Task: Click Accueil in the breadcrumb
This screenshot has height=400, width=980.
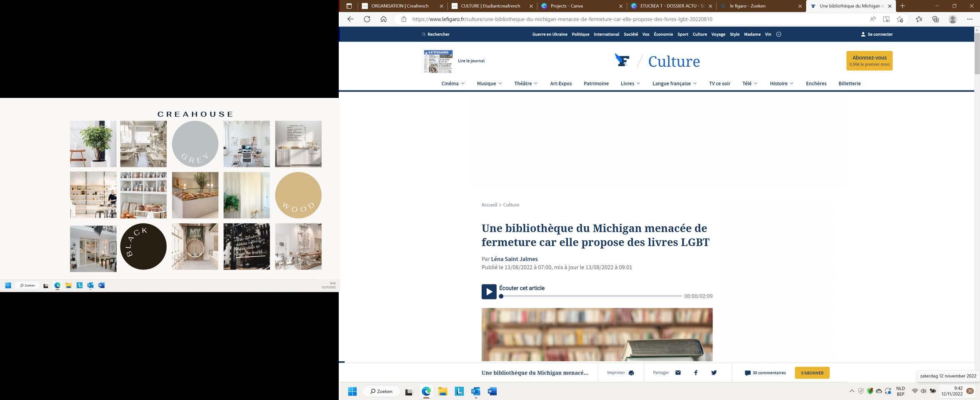Action: [x=489, y=205]
